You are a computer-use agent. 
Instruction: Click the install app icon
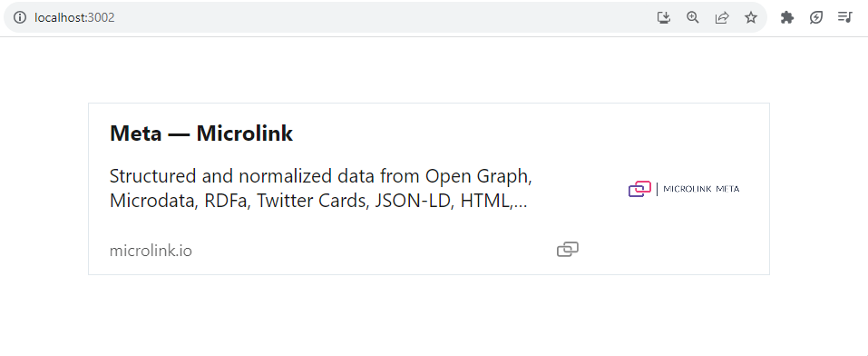[664, 18]
